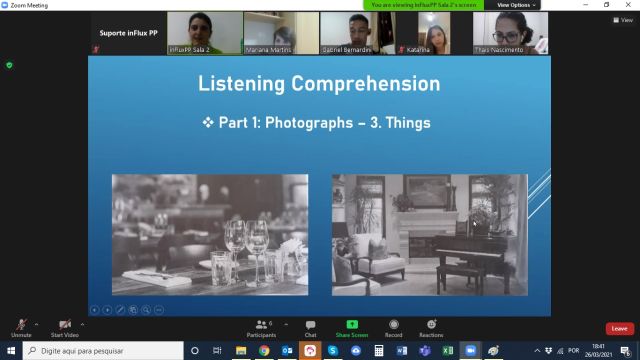Viewport: 640px width, 360px height.
Task: Click the green Share Screen icon
Action: [x=352, y=324]
